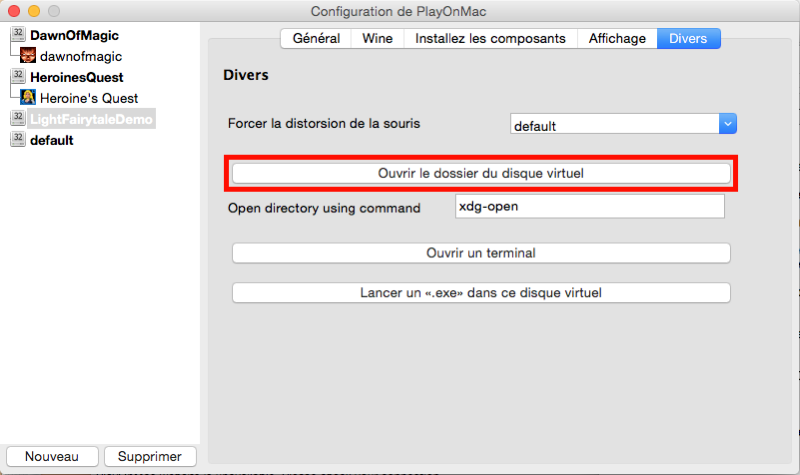The height and width of the screenshot is (475, 800).
Task: Click the Forcer la distorsion de la souris label
Action: coord(324,123)
